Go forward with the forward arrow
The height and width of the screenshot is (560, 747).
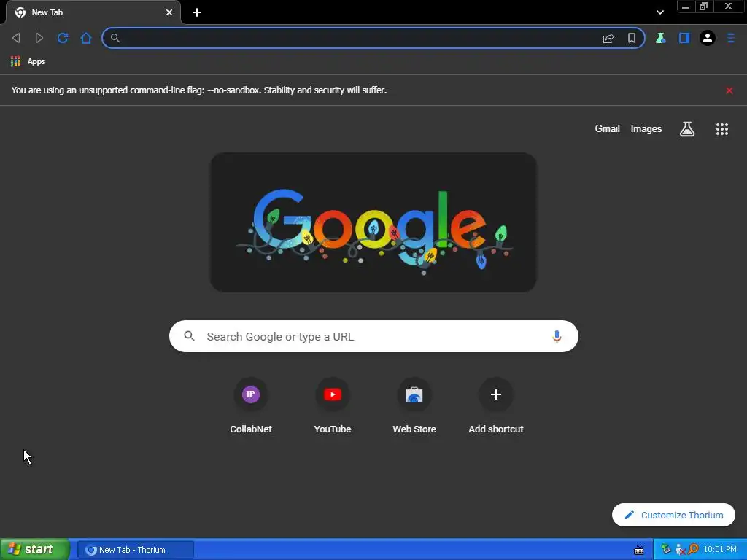tap(39, 38)
